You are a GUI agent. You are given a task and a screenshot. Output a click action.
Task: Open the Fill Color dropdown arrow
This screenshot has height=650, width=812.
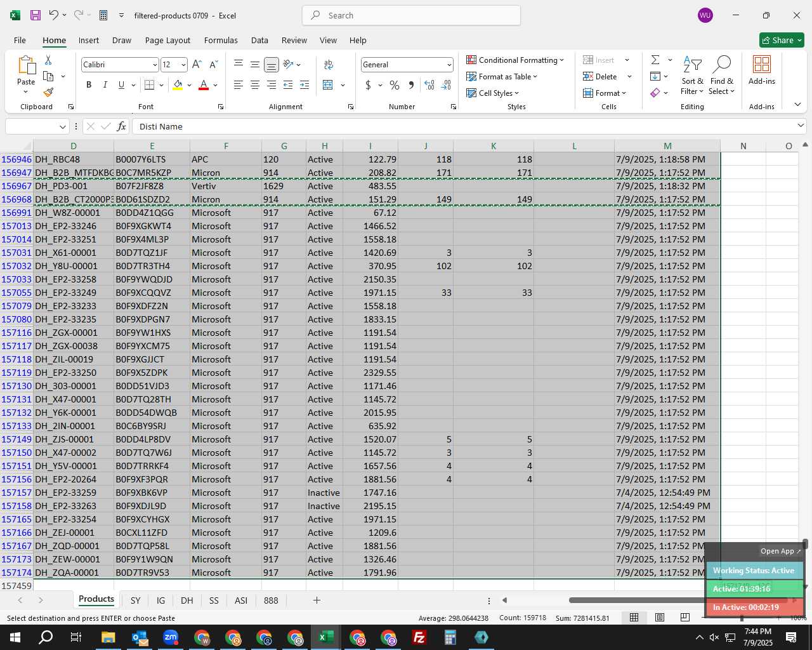click(x=189, y=85)
